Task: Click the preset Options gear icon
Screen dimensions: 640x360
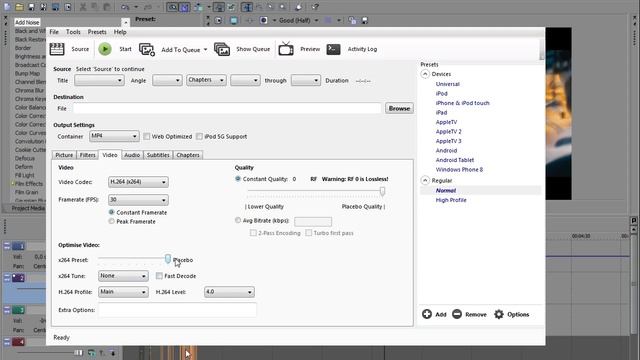Action: pyautogui.click(x=499, y=314)
